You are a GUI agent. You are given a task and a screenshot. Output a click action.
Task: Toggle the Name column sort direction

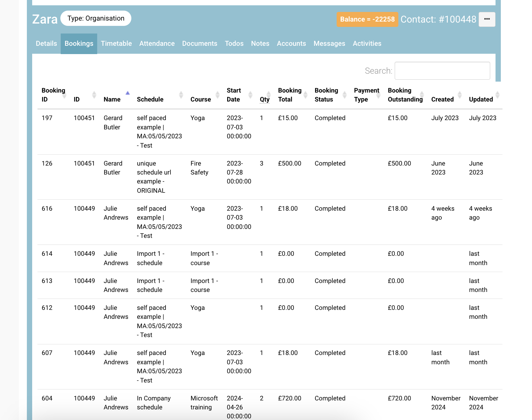(128, 93)
